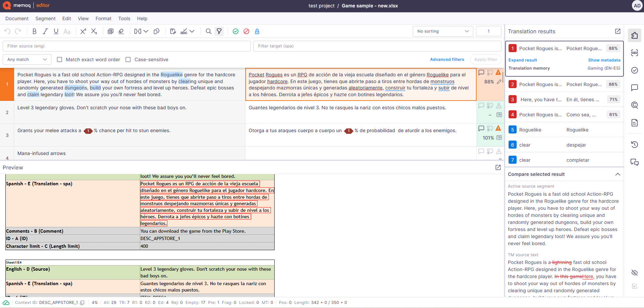Apply subscript formatting
644x308 pixels.
94,31
